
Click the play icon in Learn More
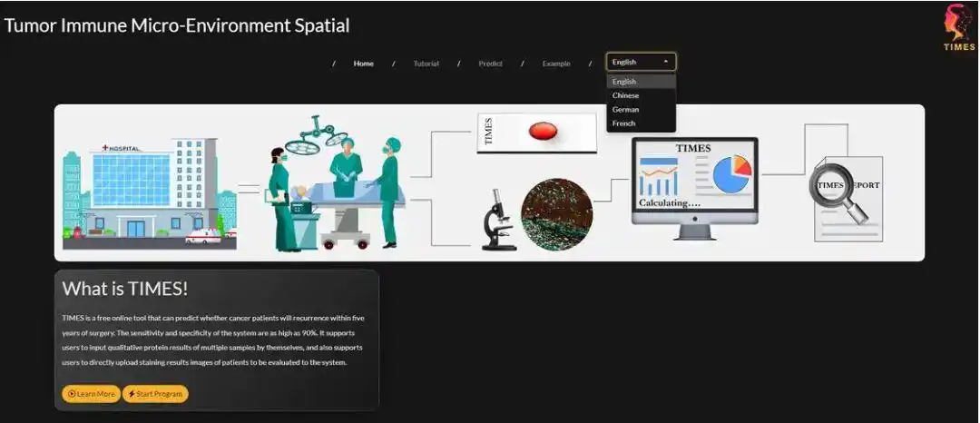[72, 394]
